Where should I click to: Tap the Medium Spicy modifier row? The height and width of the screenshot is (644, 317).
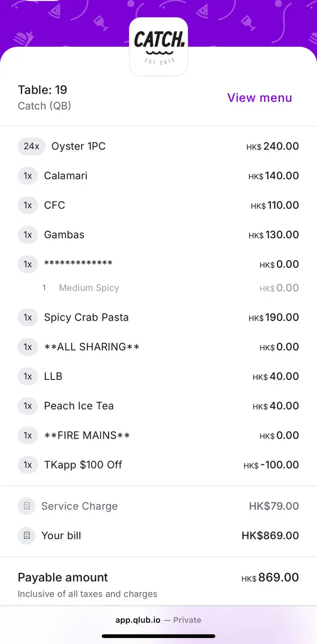(x=89, y=288)
